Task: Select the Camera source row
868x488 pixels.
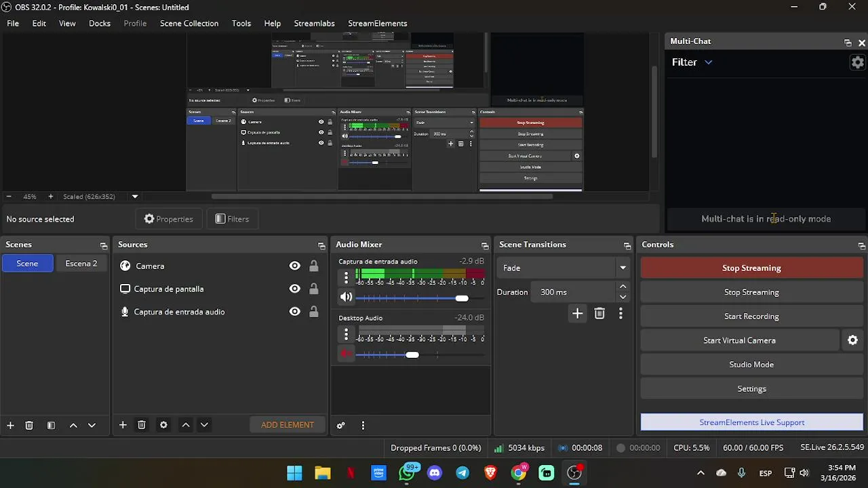Action: coord(220,266)
